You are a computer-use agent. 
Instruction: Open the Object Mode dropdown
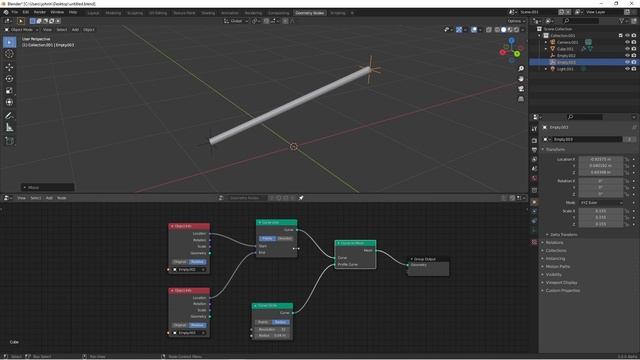21,30
